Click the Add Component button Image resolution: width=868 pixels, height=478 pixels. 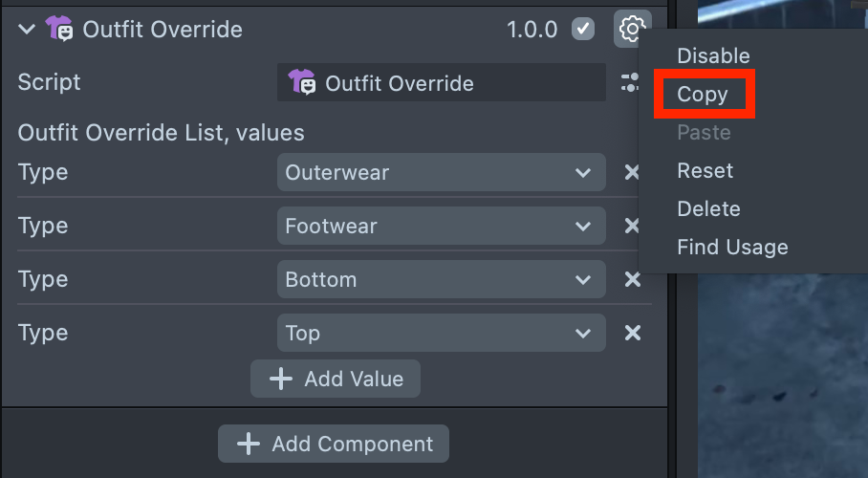point(334,445)
